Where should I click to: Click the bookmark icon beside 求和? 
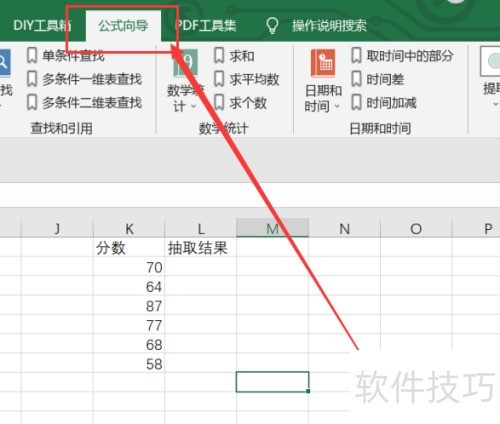(219, 55)
